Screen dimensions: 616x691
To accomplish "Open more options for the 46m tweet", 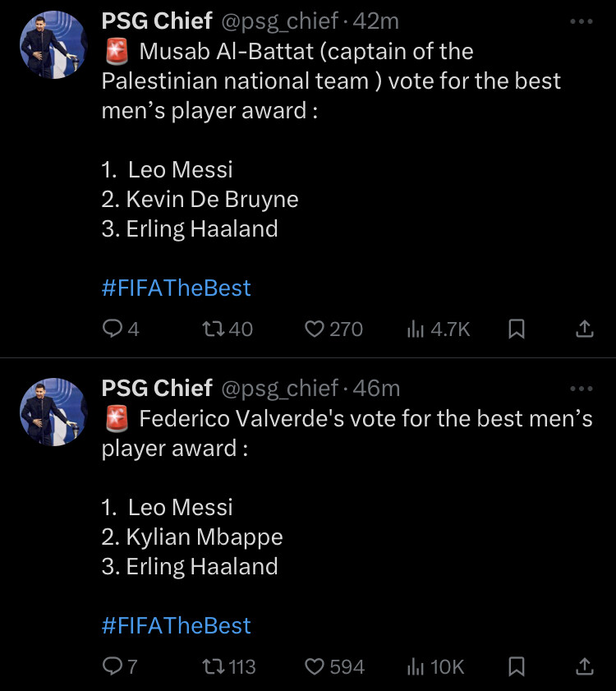I will click(581, 388).
